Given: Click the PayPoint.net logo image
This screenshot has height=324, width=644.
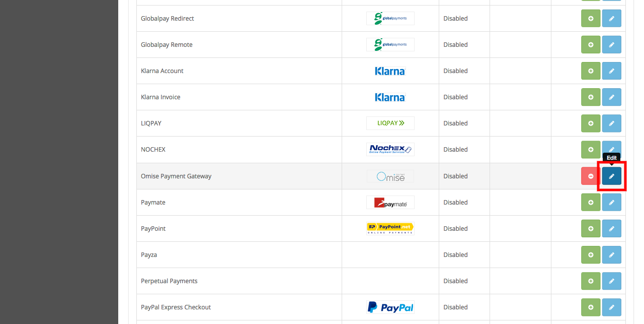Looking at the screenshot, I should click(390, 229).
